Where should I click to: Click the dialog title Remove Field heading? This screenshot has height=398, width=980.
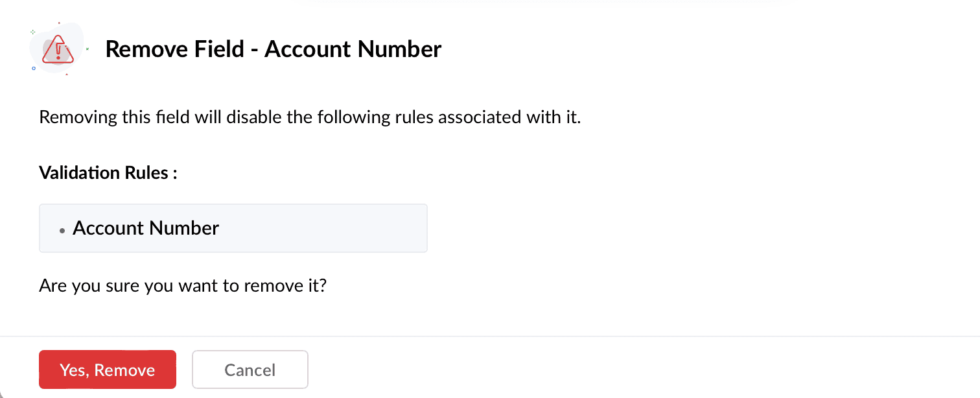coord(273,49)
